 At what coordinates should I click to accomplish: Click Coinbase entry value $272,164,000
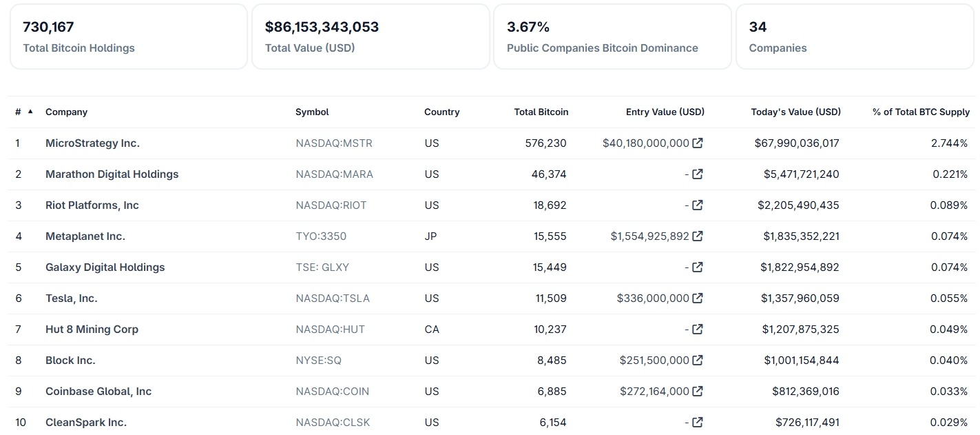pos(654,392)
